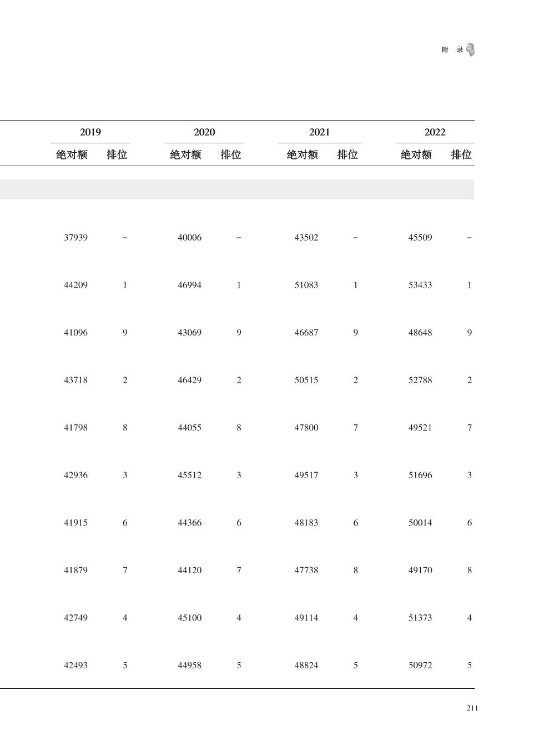
Task: Select the value 51373
Action: pyautogui.click(x=420, y=618)
